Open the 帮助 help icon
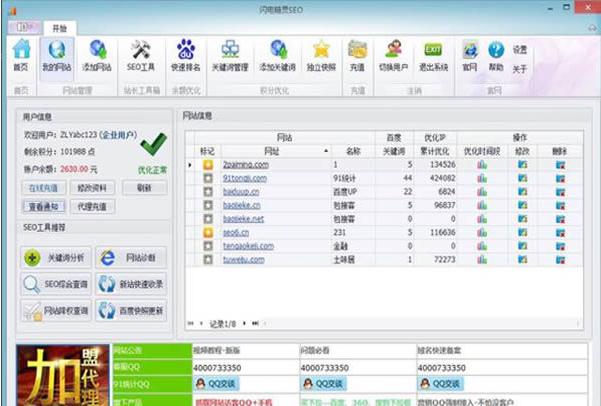The height and width of the screenshot is (406, 601). 495,54
